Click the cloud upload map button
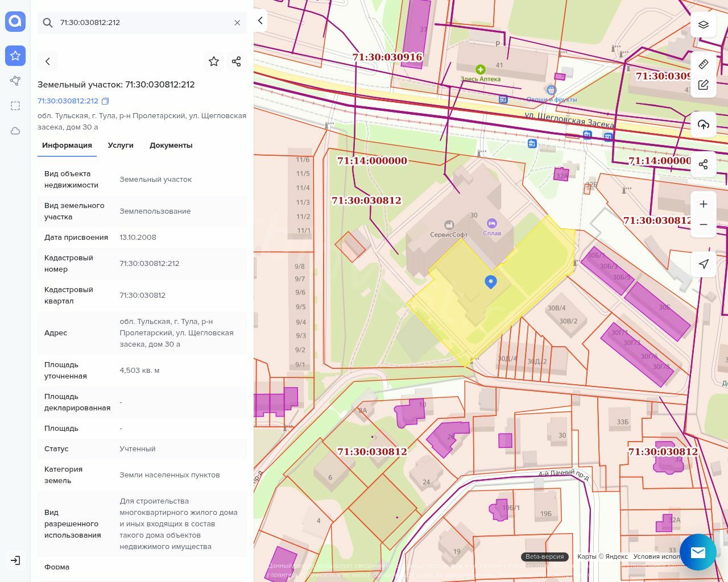Image resolution: width=728 pixels, height=582 pixels. coord(703,124)
